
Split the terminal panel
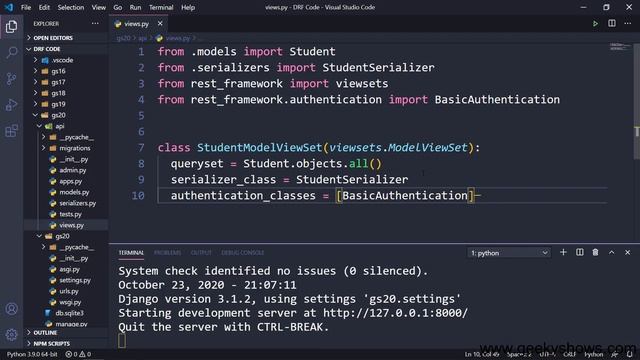[580, 253]
